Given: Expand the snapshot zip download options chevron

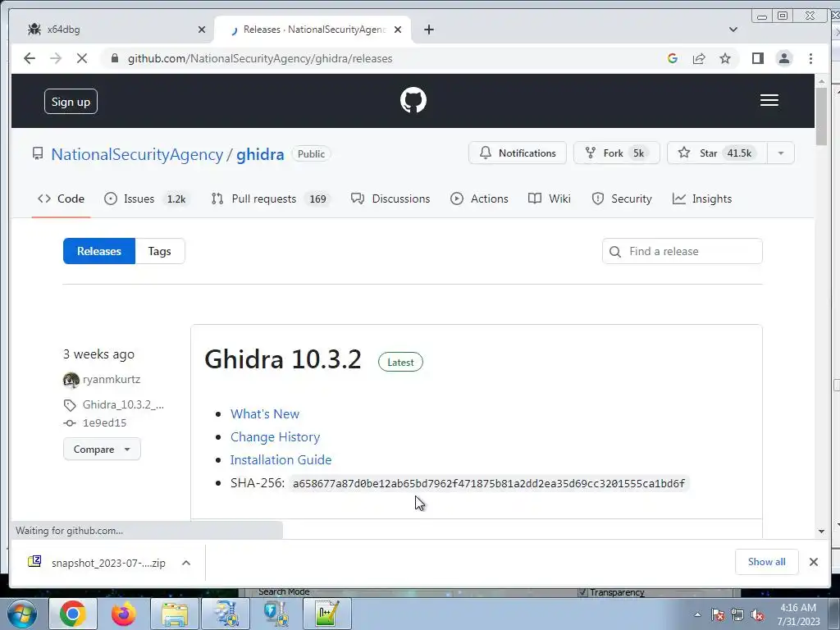Looking at the screenshot, I should [186, 563].
